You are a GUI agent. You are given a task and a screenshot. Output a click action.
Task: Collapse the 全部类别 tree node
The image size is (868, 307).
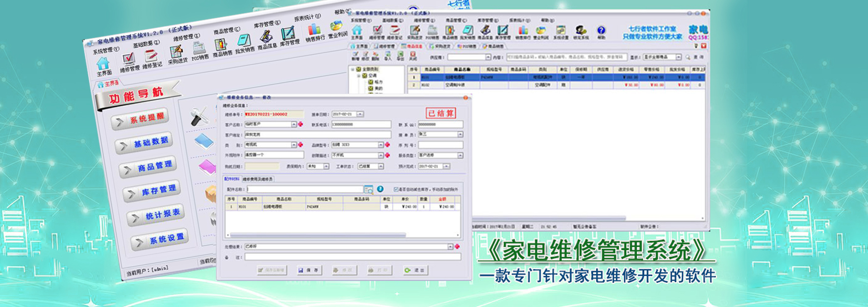[x=353, y=70]
